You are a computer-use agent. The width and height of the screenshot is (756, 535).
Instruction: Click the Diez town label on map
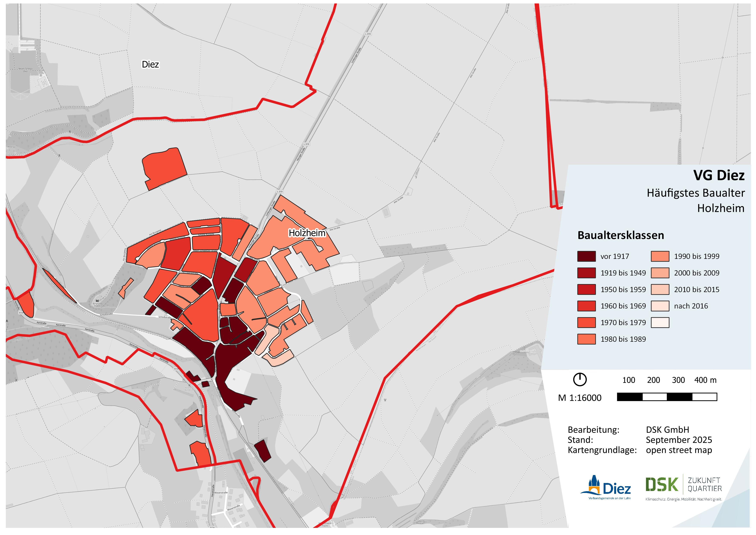(x=150, y=64)
